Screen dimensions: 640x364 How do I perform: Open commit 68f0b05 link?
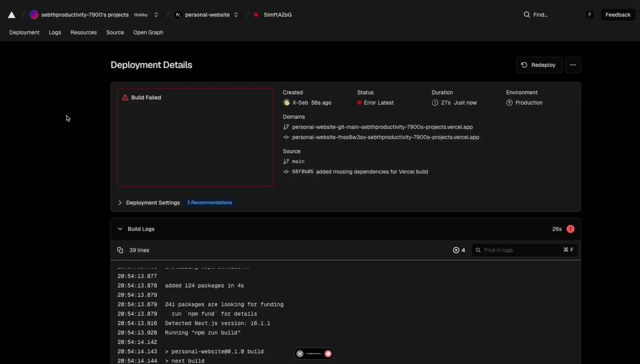click(x=303, y=172)
